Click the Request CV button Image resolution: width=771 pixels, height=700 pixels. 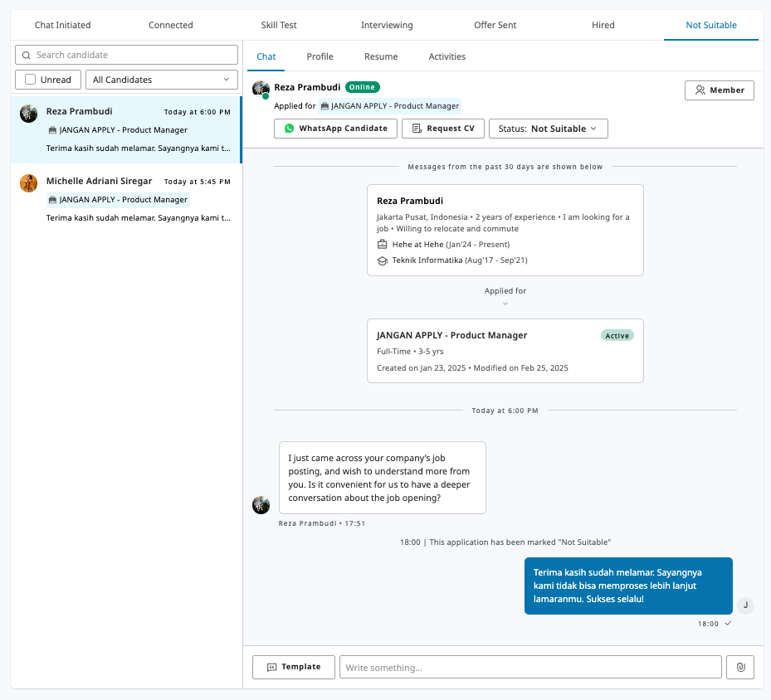[x=443, y=129]
